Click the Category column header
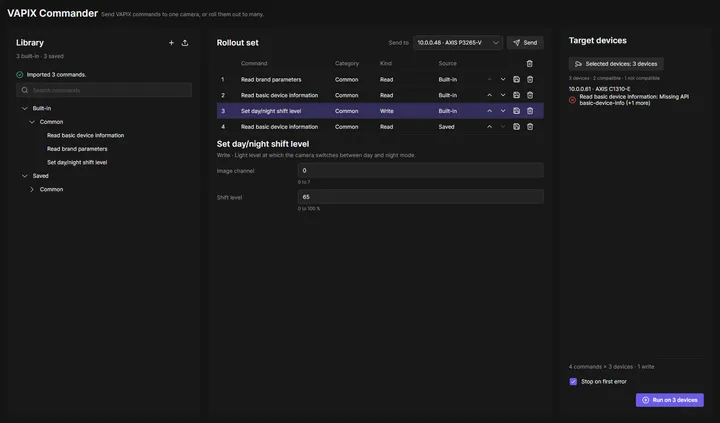The height and width of the screenshot is (423, 720). click(347, 63)
